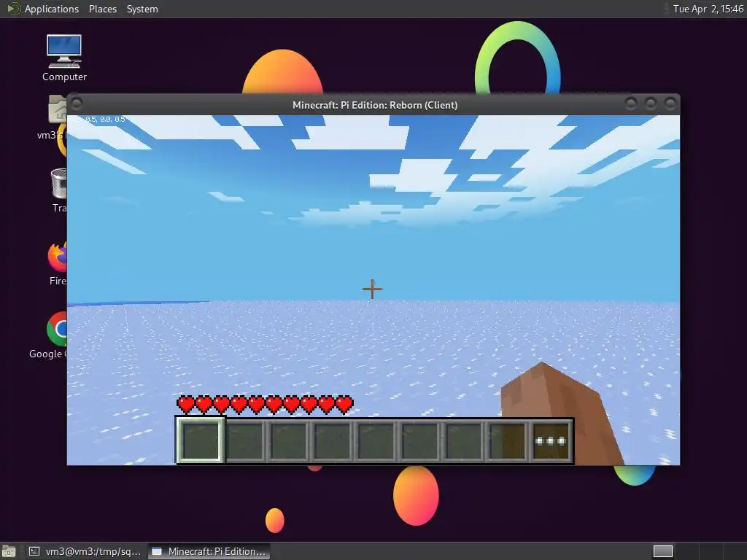747x560 pixels.
Task: Click the player coordinates text in game
Action: coord(100,119)
